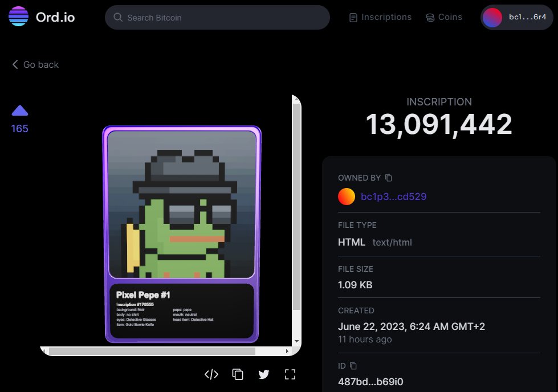Click the wallet avatar gradient circle
Image resolution: width=558 pixels, height=392 pixels.
pos(492,17)
